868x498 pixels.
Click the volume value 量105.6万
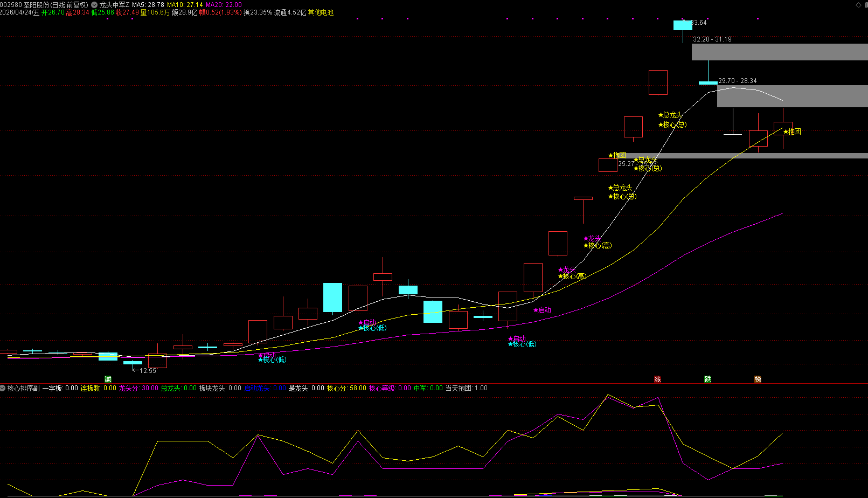pyautogui.click(x=155, y=12)
